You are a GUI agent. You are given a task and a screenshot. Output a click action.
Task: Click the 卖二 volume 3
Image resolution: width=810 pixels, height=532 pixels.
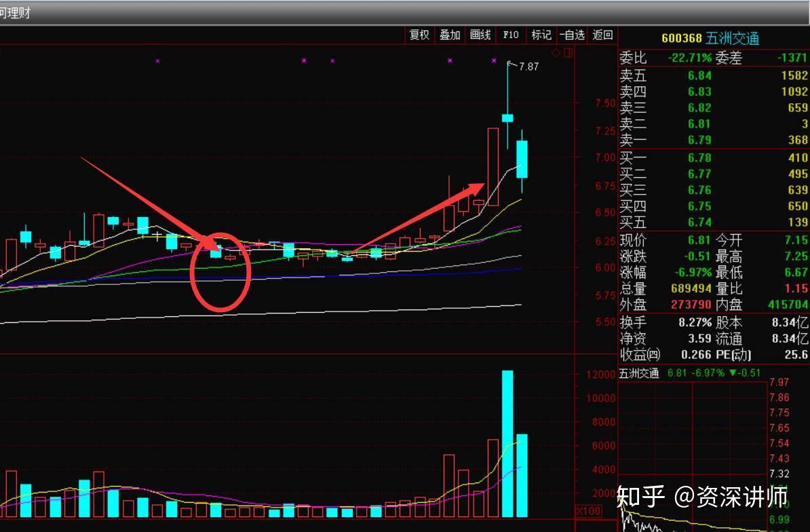[805, 124]
